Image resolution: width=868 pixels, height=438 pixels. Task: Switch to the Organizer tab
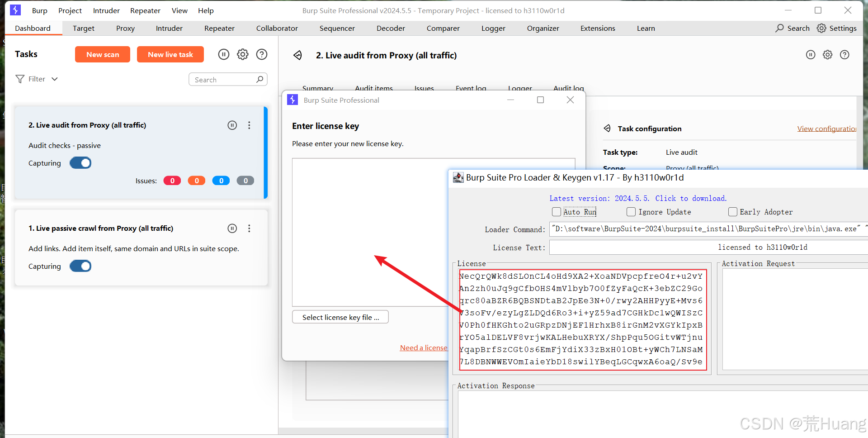pyautogui.click(x=543, y=28)
